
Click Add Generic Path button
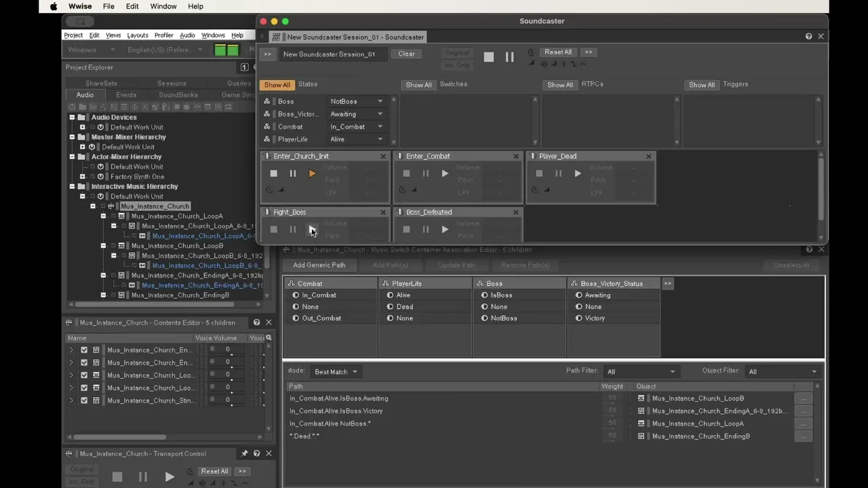pyautogui.click(x=319, y=265)
